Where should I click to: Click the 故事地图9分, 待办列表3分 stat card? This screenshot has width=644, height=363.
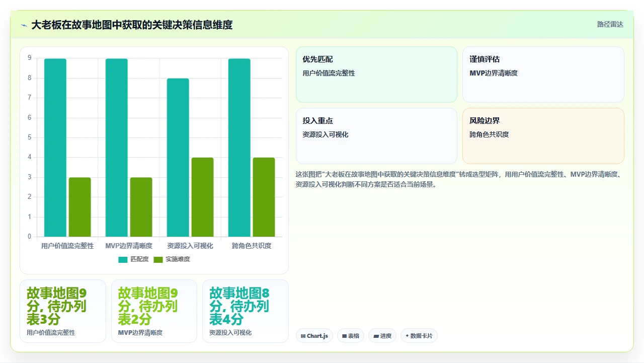point(63,311)
